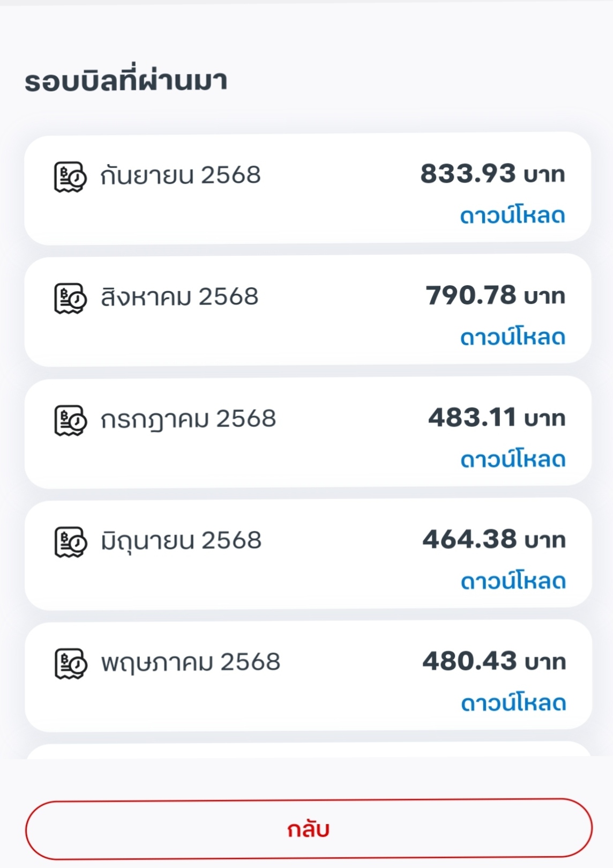The width and height of the screenshot is (613, 868).
Task: Download the สิงหาคม 2568 bill
Action: pyautogui.click(x=512, y=337)
